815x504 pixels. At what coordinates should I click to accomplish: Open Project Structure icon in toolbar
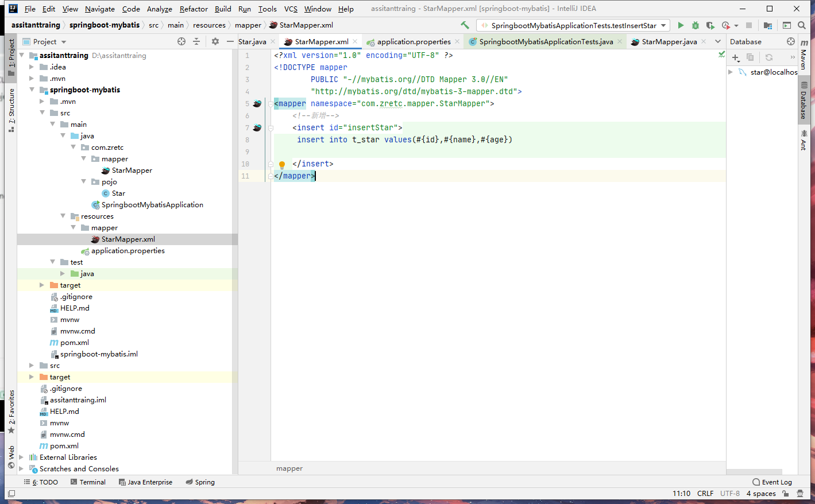point(768,25)
